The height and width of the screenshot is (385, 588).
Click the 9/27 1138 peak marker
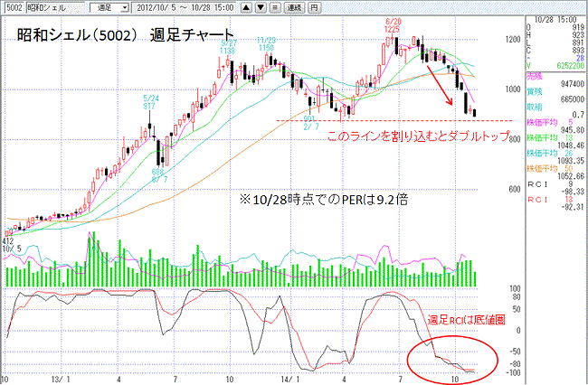[227, 48]
